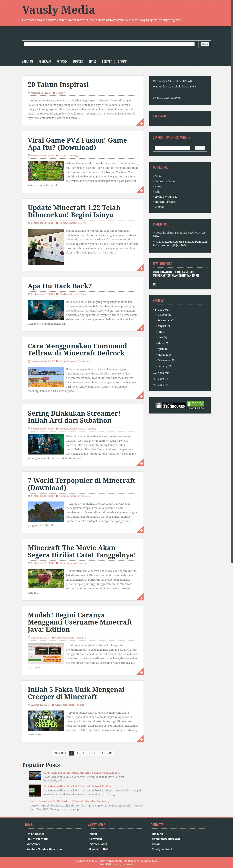This screenshot has width=233, height=868.
Task: Click the plus corner icon on 'Apa Itu Hack Back?'
Action: [x=141, y=328]
